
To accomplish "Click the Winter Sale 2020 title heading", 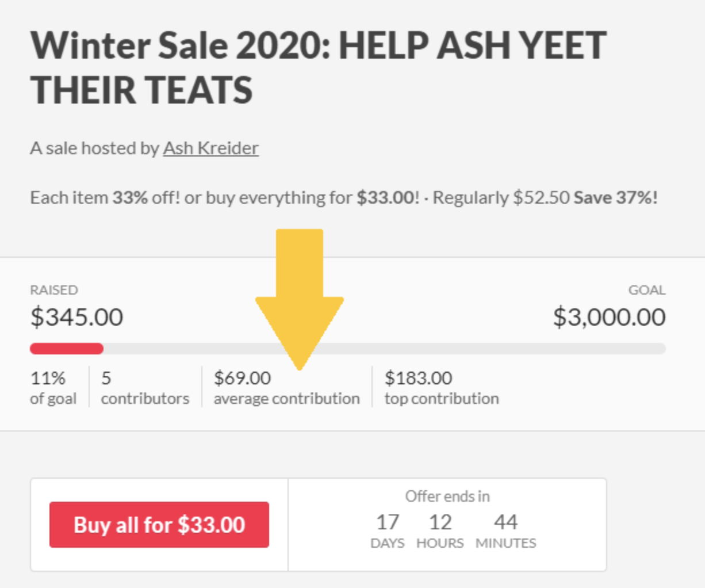I will [x=318, y=68].
